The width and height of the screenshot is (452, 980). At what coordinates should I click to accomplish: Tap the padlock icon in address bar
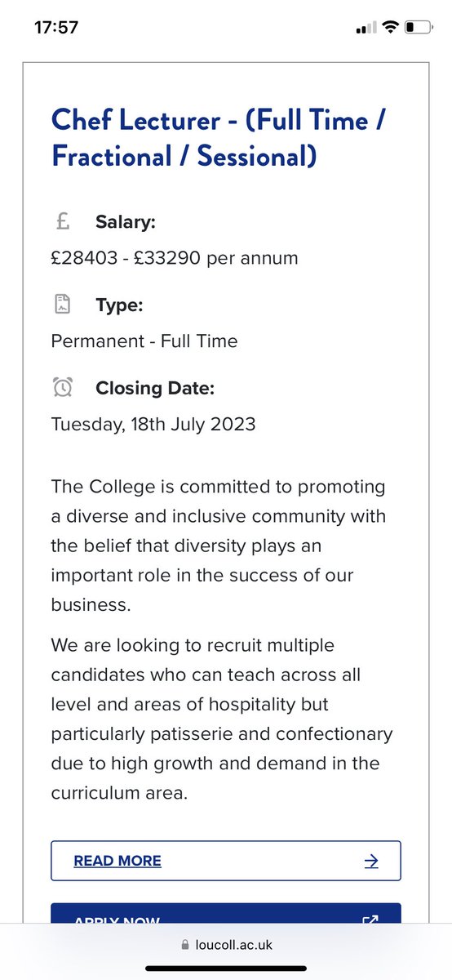184,944
